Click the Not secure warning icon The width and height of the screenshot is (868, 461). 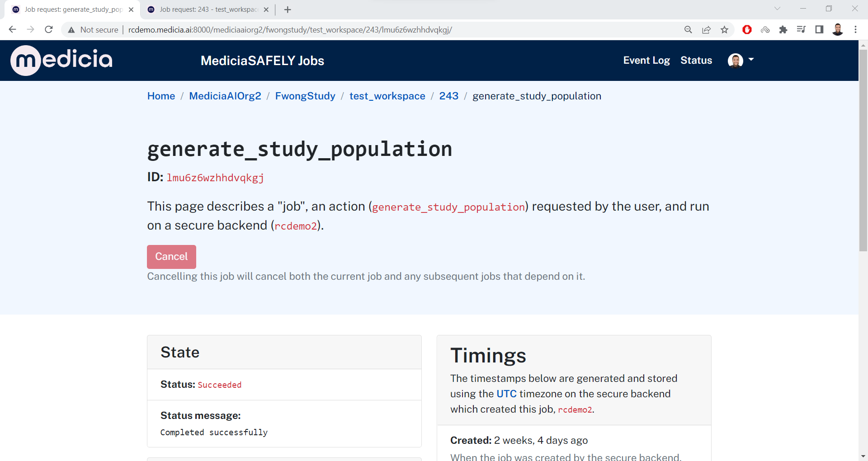(71, 30)
